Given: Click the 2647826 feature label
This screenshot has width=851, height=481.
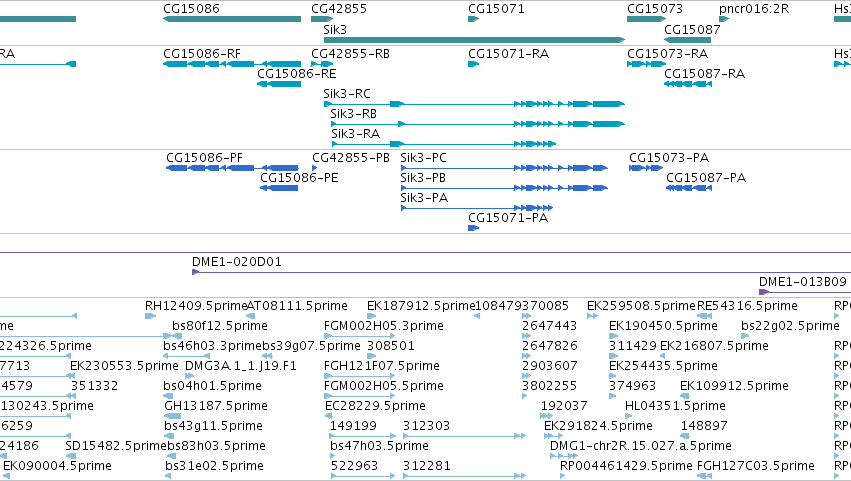Looking at the screenshot, I should (x=549, y=346).
